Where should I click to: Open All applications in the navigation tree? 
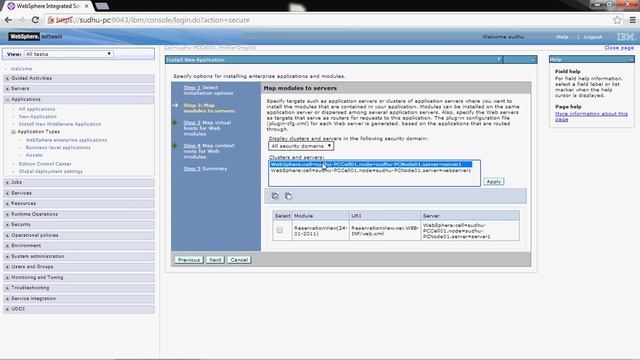[x=37, y=109]
